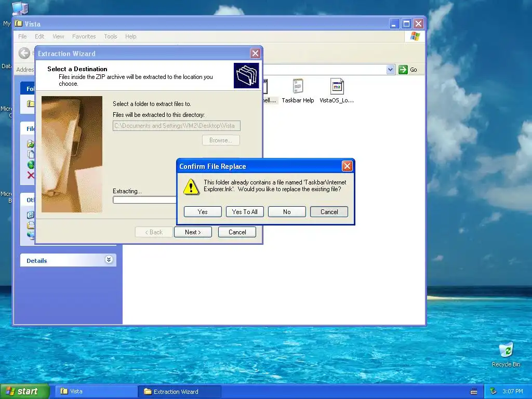Click the Go button beside address bar

(408, 70)
